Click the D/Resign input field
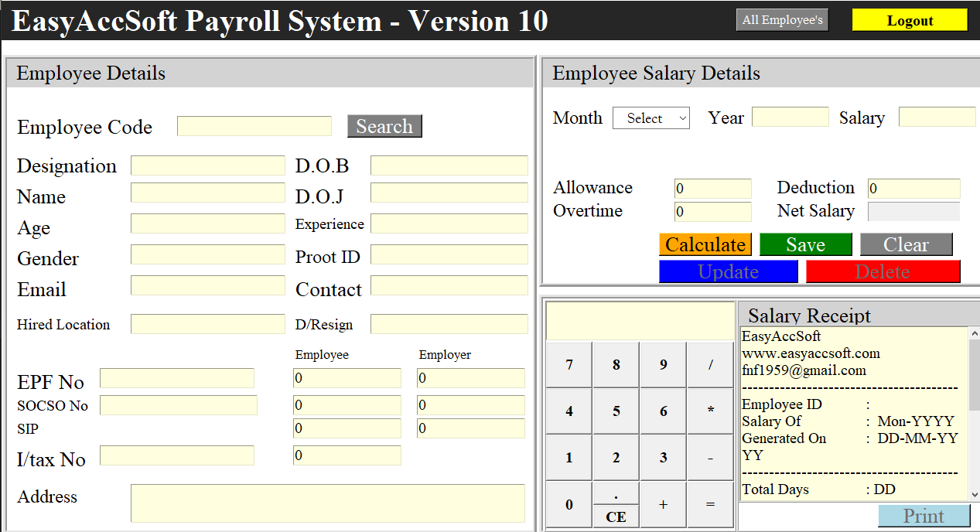Image resolution: width=980 pixels, height=532 pixels. pyautogui.click(x=449, y=324)
